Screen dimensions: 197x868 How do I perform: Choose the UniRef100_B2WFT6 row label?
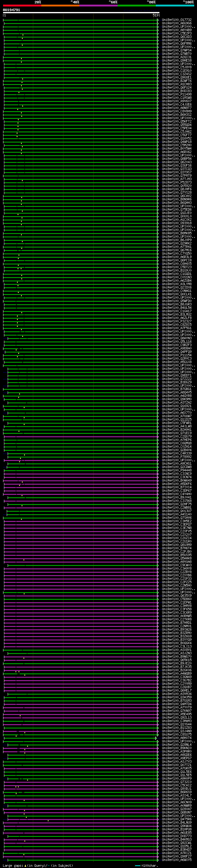pos(176,81)
